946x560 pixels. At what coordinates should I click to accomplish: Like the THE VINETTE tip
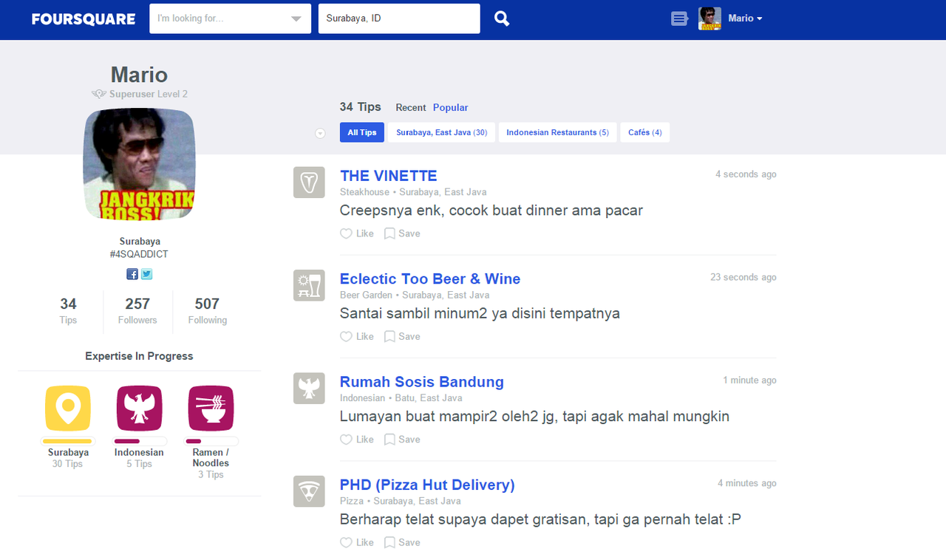357,233
